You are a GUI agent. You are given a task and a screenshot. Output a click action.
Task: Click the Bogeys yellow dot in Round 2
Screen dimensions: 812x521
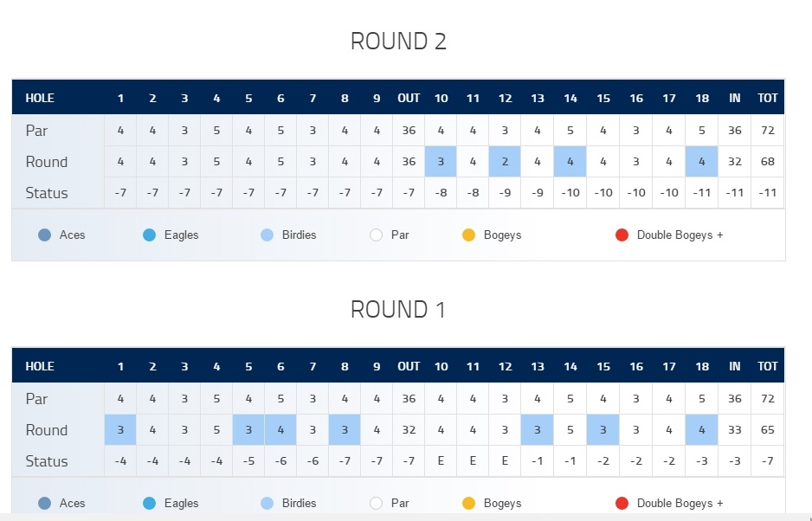click(x=468, y=235)
